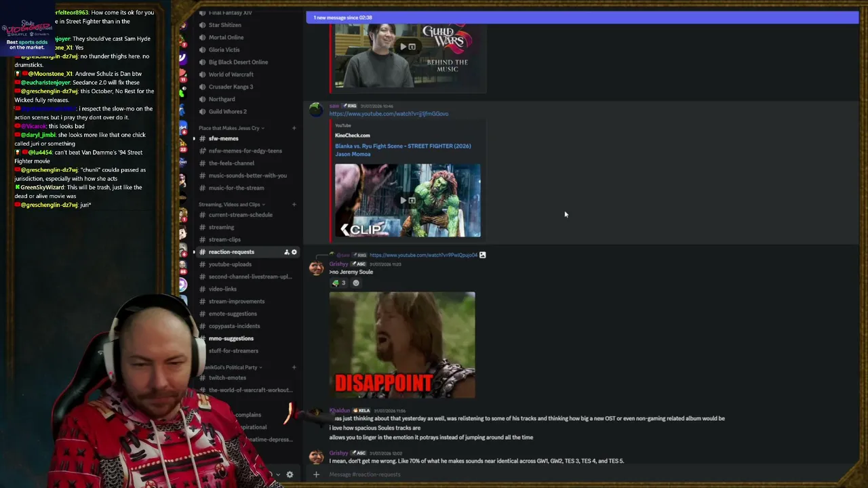868x488 pixels.
Task: Switch to the stream-clips channel
Action: (x=224, y=240)
